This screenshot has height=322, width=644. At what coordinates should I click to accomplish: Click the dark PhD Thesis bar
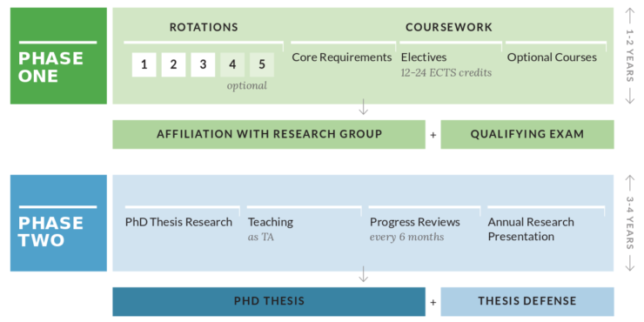[x=269, y=301]
